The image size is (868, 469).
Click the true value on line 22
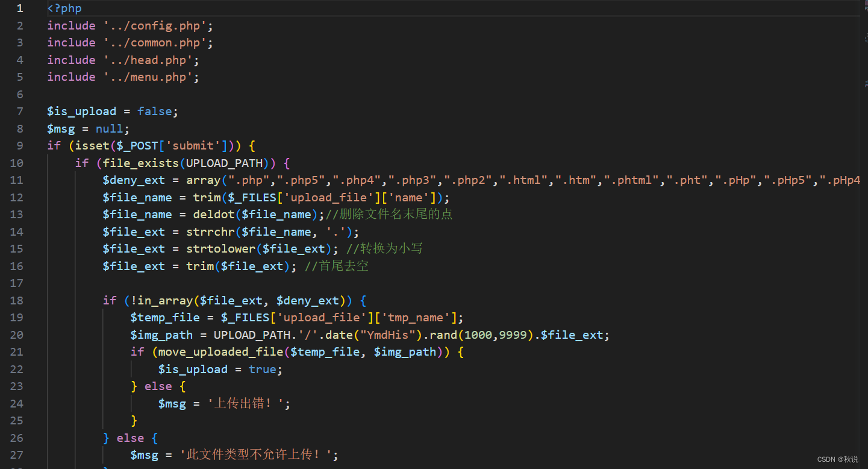(263, 370)
